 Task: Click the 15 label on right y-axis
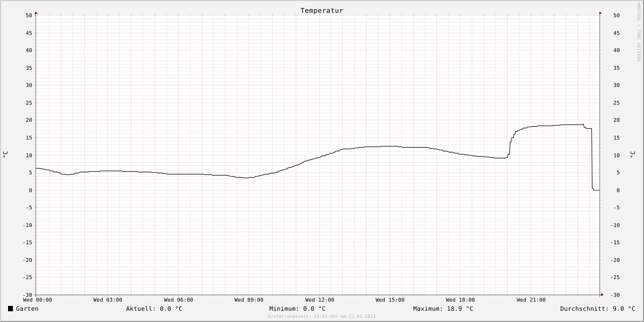coord(617,137)
